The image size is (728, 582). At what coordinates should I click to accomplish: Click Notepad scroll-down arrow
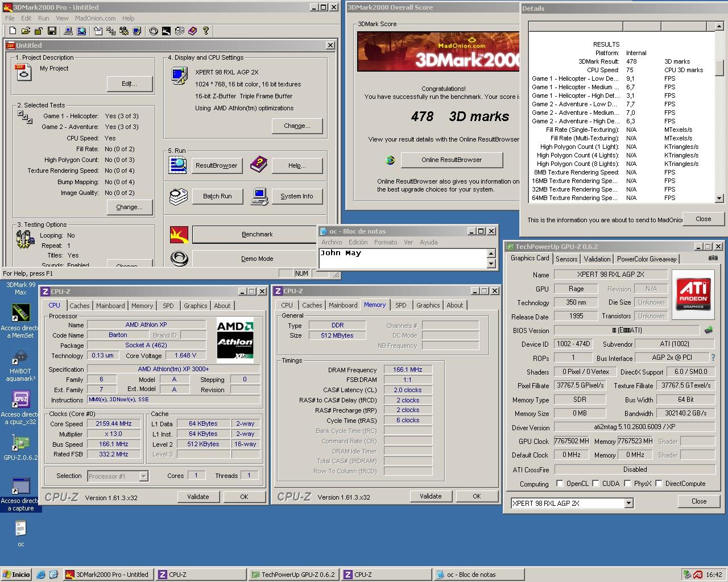click(491, 263)
